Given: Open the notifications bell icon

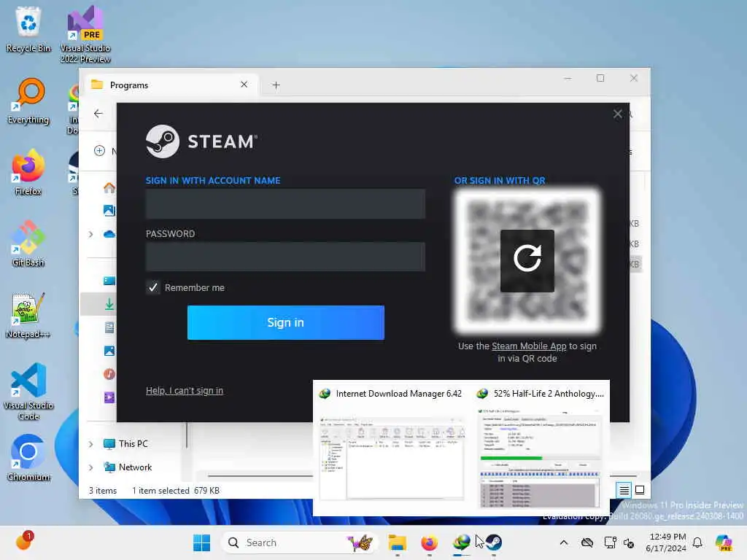Looking at the screenshot, I should click(697, 542).
